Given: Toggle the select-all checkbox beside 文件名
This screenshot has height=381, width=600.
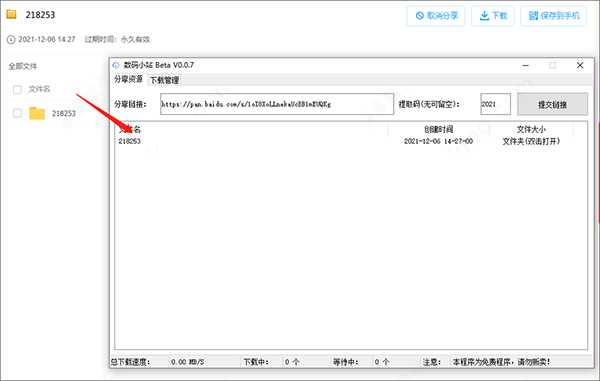Looking at the screenshot, I should click(17, 90).
